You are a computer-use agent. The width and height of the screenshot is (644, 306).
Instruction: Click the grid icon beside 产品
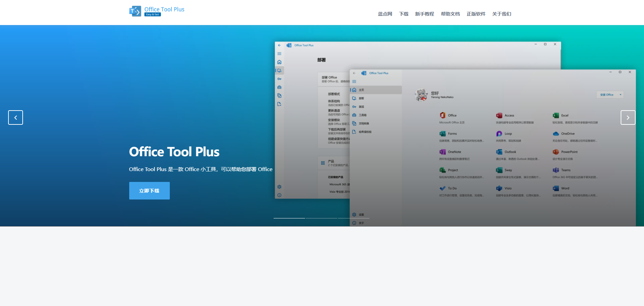[x=323, y=163]
